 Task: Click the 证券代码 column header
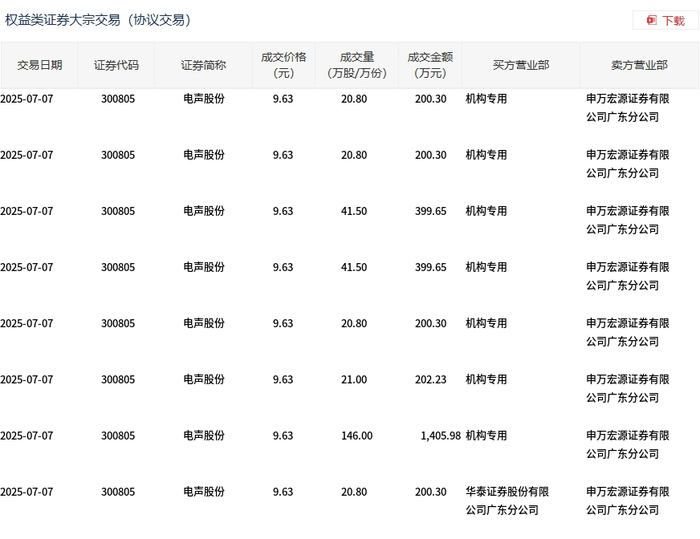tap(117, 65)
